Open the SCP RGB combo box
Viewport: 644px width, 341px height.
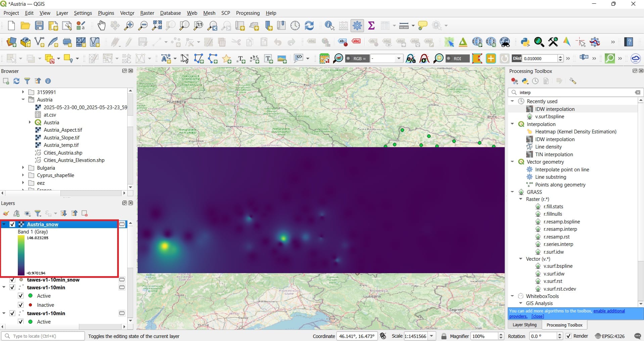(386, 58)
